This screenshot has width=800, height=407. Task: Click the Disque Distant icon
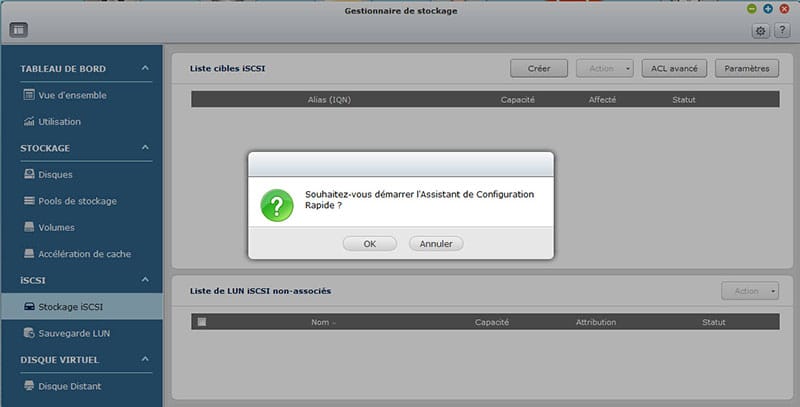point(29,386)
